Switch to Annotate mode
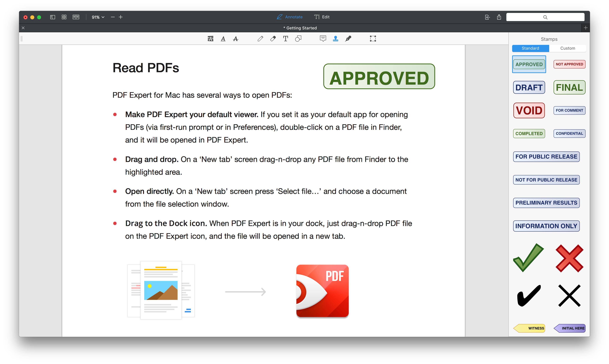 (290, 17)
